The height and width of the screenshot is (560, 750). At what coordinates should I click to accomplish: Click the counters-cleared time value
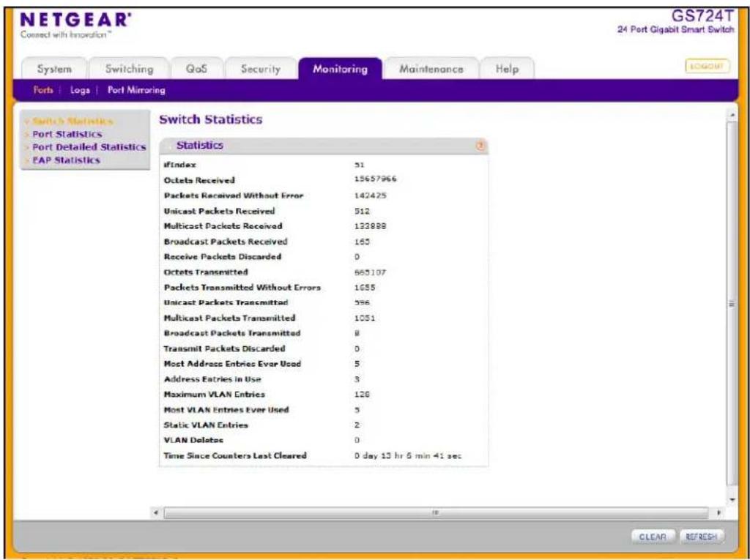click(408, 456)
